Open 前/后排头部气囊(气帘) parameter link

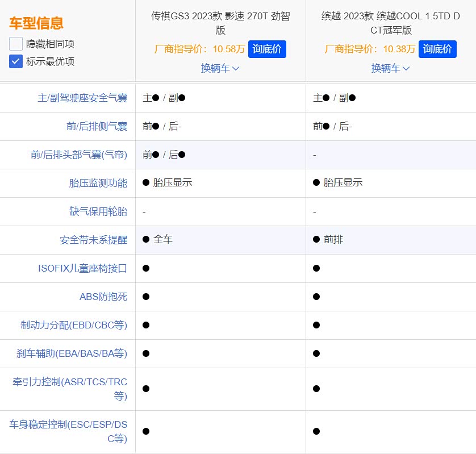79,155
